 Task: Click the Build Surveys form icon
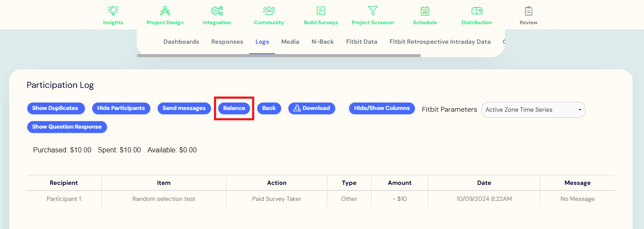tap(321, 11)
